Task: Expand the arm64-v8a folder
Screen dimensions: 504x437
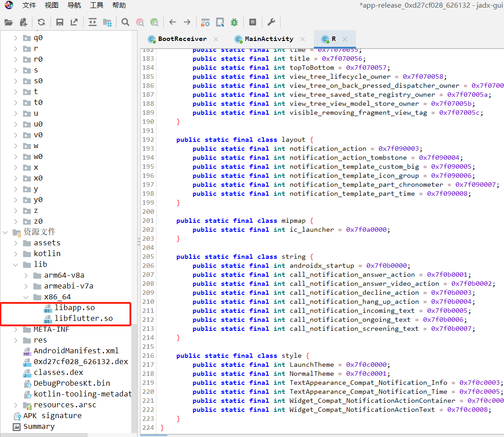Action: pos(26,275)
